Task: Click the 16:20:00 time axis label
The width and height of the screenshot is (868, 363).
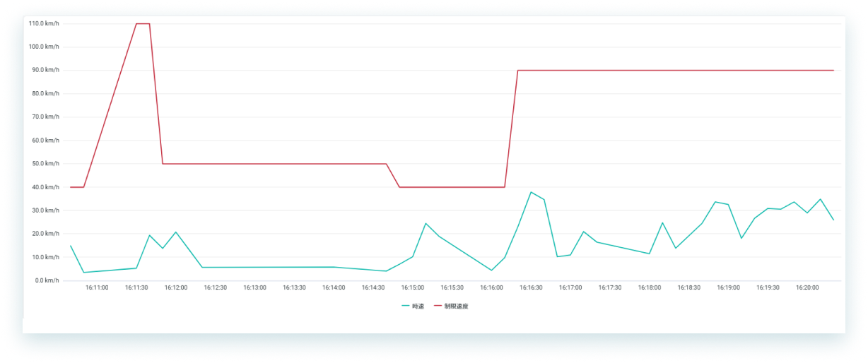Action: coord(807,288)
